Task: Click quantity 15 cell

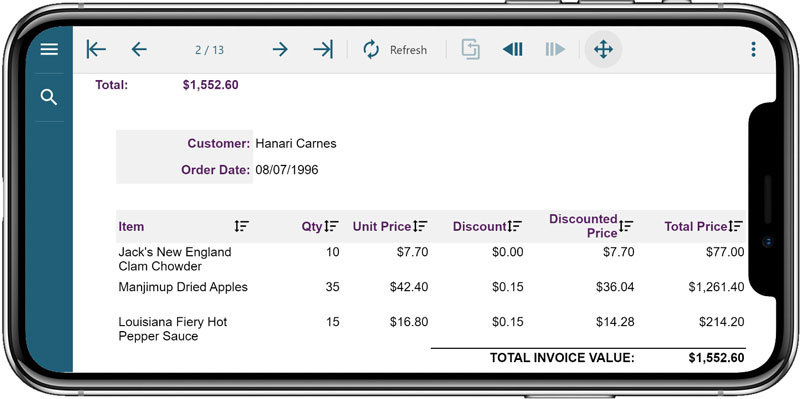Action: click(333, 322)
